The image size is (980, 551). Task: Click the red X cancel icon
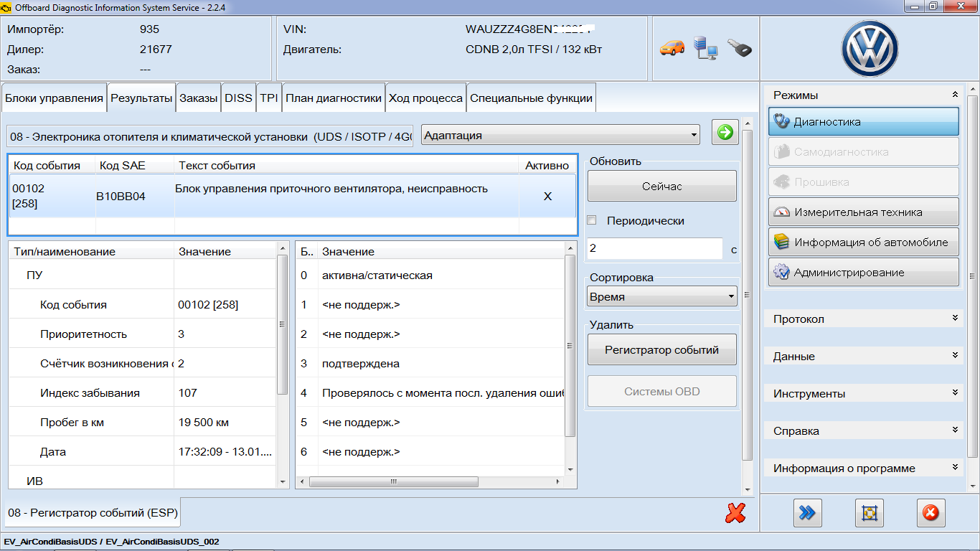pyautogui.click(x=735, y=512)
